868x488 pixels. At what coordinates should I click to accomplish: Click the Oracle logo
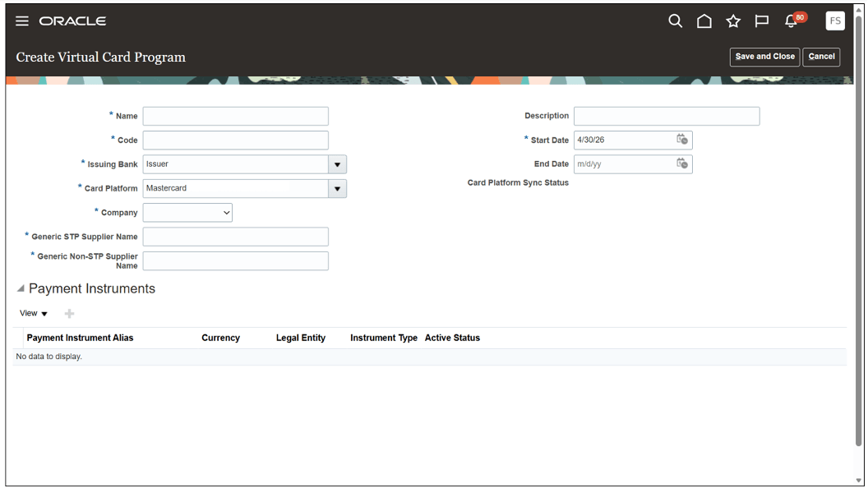pyautogui.click(x=72, y=21)
